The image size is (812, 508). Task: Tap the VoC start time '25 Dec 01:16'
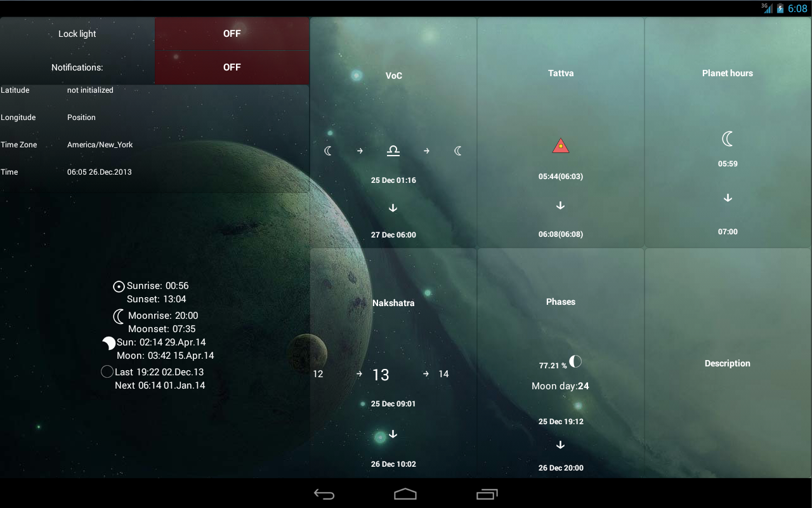[x=393, y=180]
